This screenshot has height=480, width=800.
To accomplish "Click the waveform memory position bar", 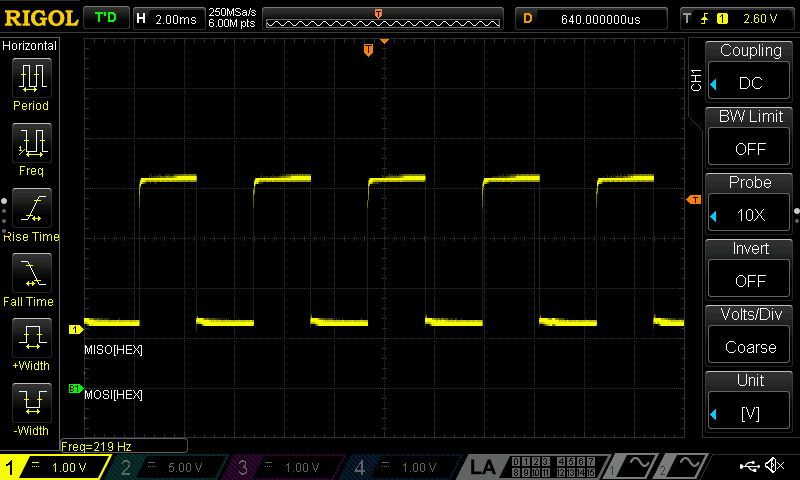I will tap(381, 18).
